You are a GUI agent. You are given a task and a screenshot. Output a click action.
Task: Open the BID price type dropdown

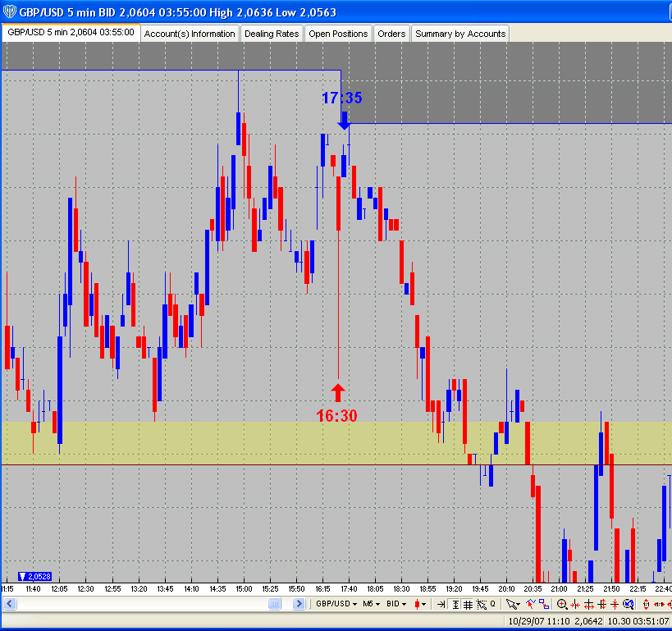(x=397, y=604)
